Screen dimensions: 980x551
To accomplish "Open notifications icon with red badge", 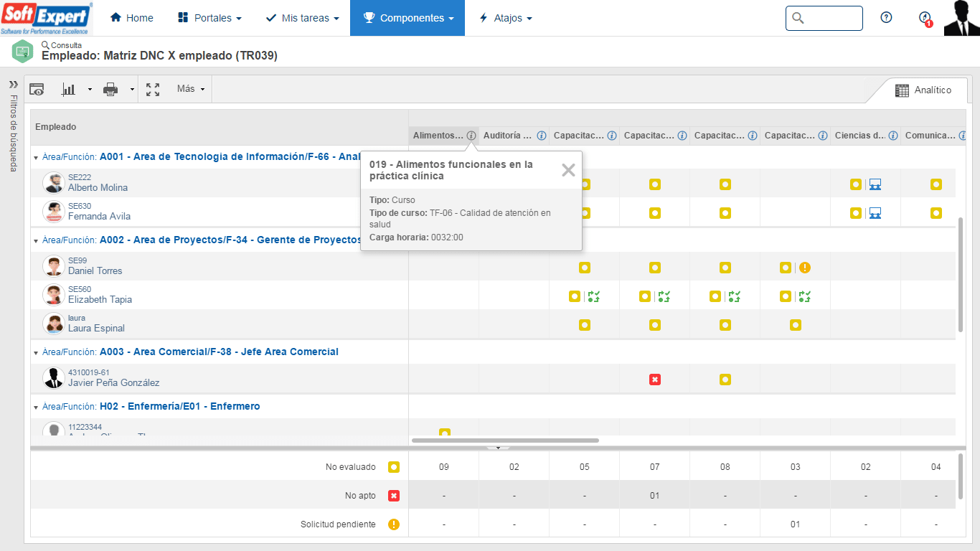I will coord(925,19).
